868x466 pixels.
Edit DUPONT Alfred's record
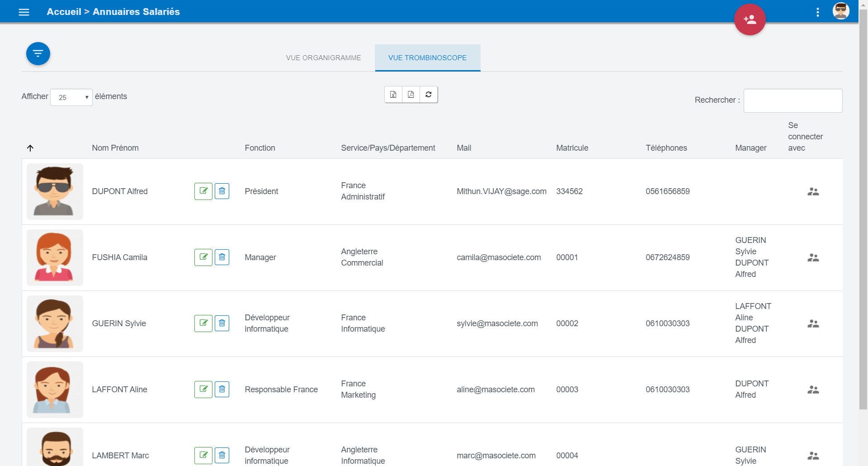(x=203, y=191)
